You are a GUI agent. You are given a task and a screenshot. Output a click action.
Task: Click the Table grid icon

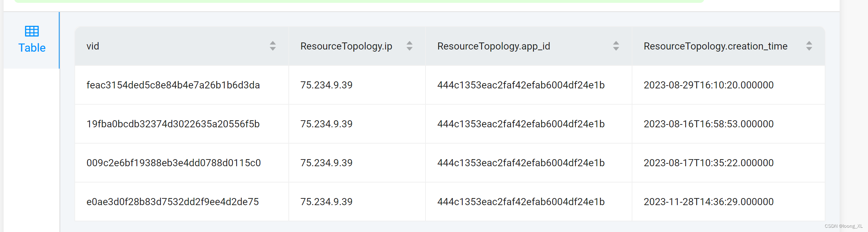32,31
